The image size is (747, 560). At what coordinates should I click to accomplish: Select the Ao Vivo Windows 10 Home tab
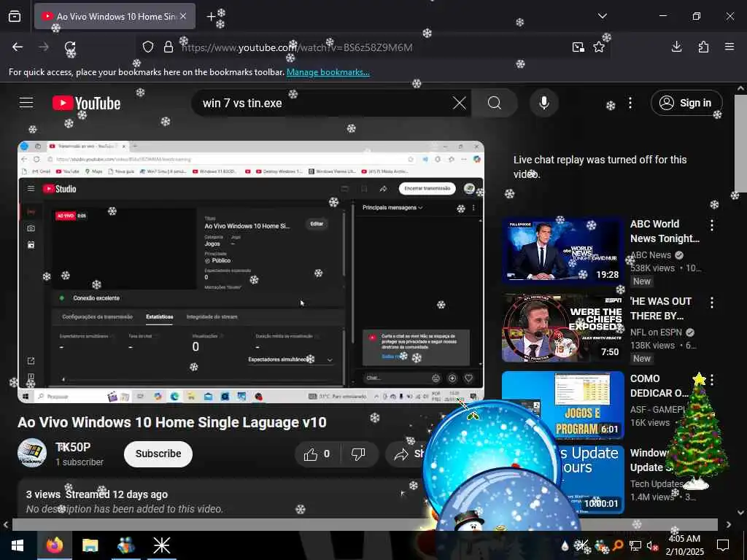pos(115,16)
